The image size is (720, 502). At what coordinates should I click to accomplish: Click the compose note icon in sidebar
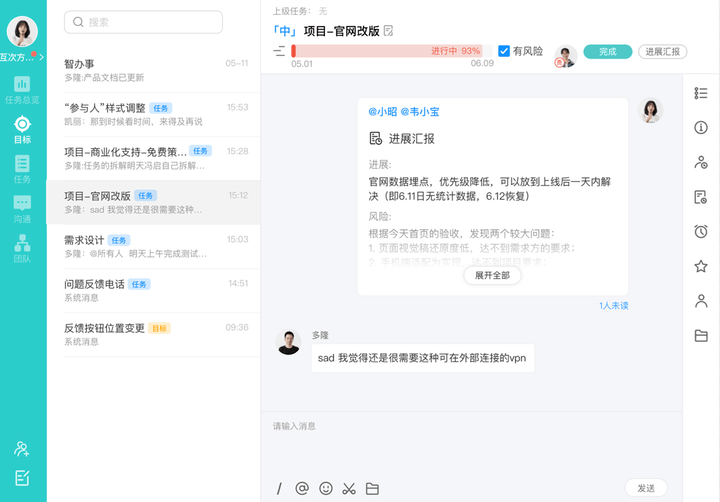22,478
